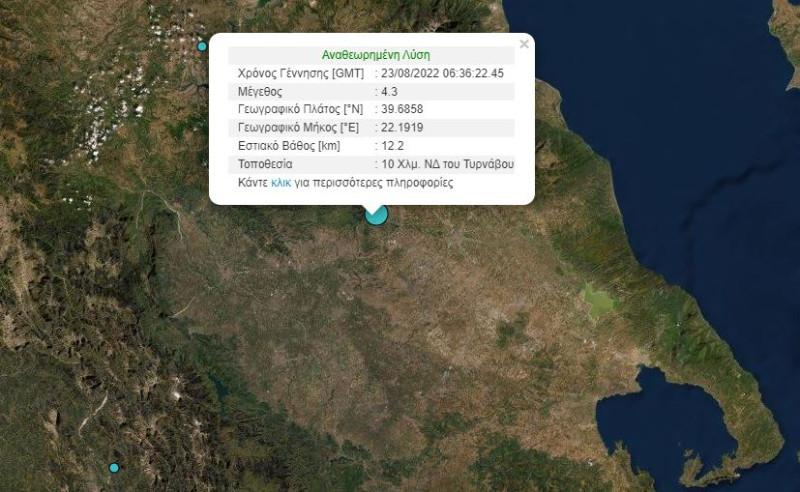The image size is (800, 492).
Task: Click the magnitude value 4.3
Action: pyautogui.click(x=391, y=92)
